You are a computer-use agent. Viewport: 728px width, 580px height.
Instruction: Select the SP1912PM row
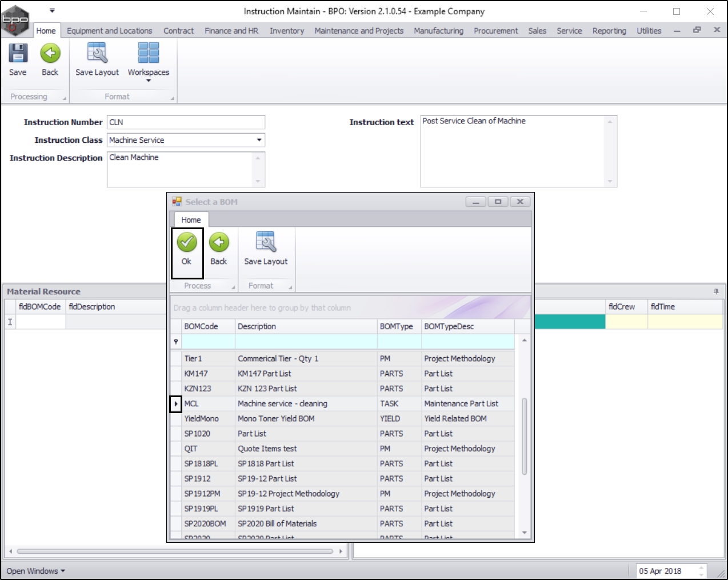342,494
